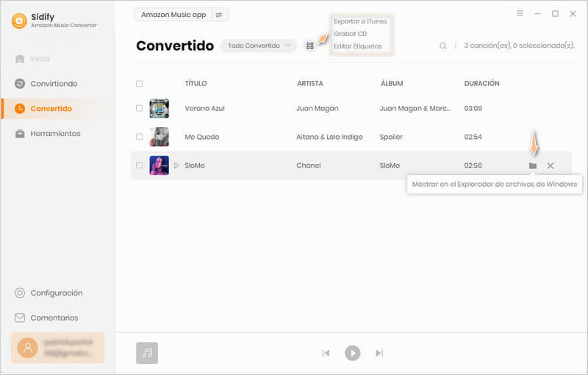Click the SloMo album thumbnail
This screenshot has width=588, height=375.
[159, 165]
